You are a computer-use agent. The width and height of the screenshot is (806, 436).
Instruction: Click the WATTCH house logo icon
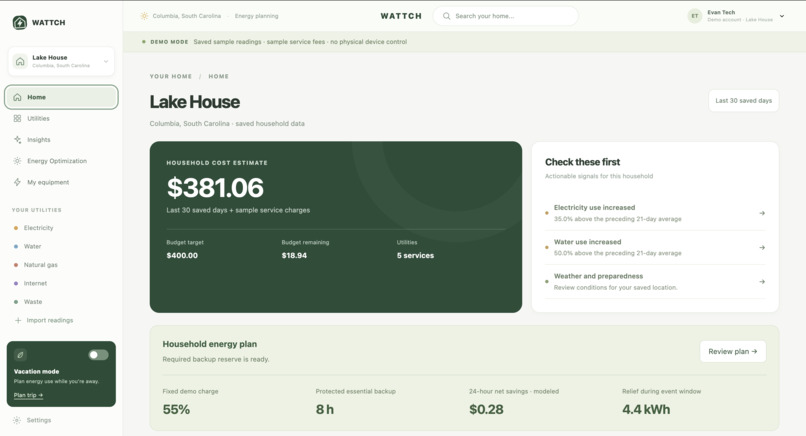tap(20, 23)
